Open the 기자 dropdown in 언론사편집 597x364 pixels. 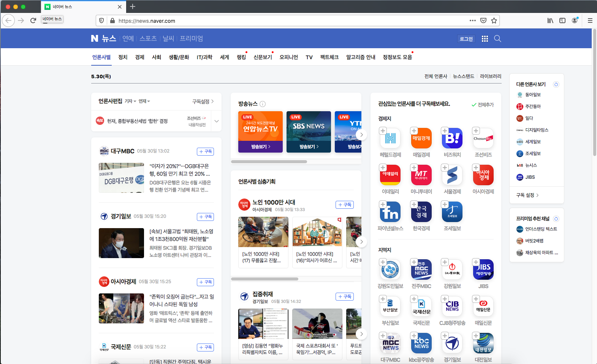tap(130, 101)
